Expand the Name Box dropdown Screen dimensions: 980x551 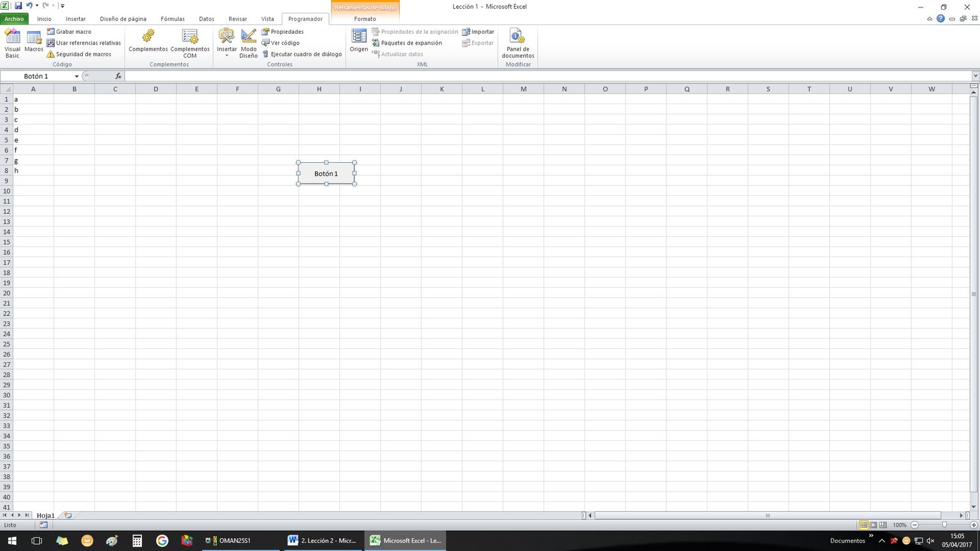click(x=77, y=77)
